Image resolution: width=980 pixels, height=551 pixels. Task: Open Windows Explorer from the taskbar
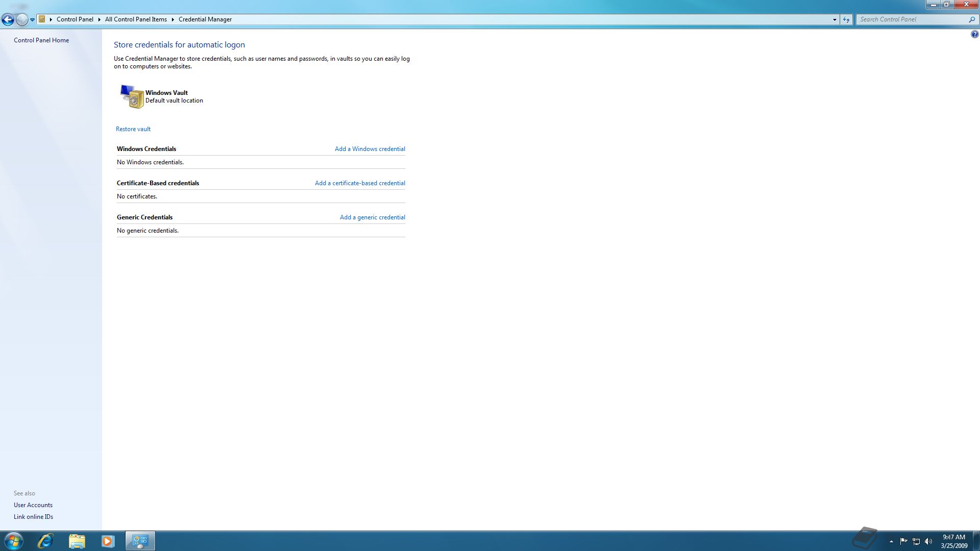[x=77, y=541]
